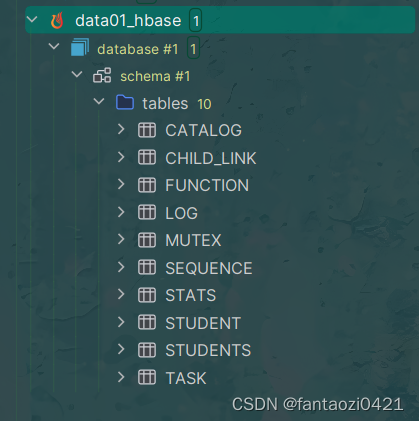Click the HBase flame icon for data01_hbase
419x421 pixels.
point(57,20)
